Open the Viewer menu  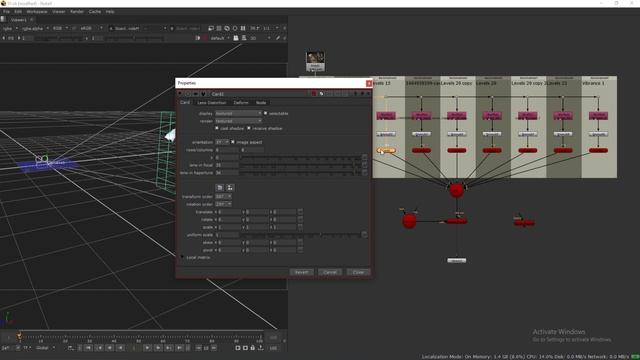pyautogui.click(x=59, y=12)
